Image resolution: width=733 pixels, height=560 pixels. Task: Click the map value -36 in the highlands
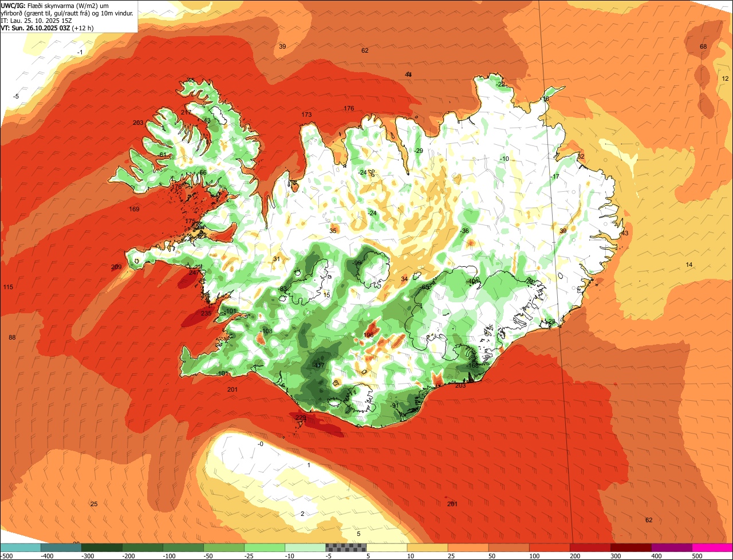[x=464, y=231]
